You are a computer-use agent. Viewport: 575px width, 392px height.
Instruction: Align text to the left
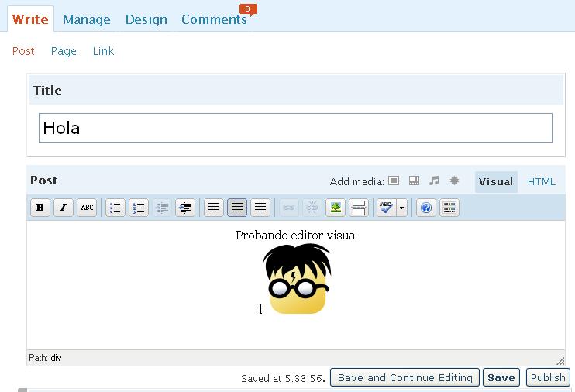[214, 208]
